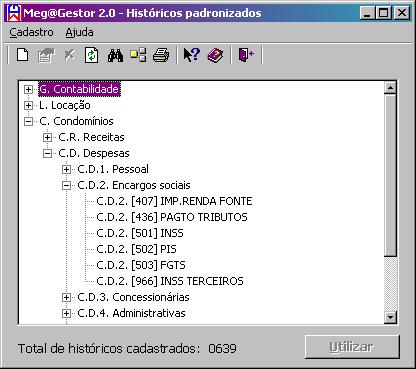
Task: Open the Cadastro menu
Action: click(x=31, y=32)
